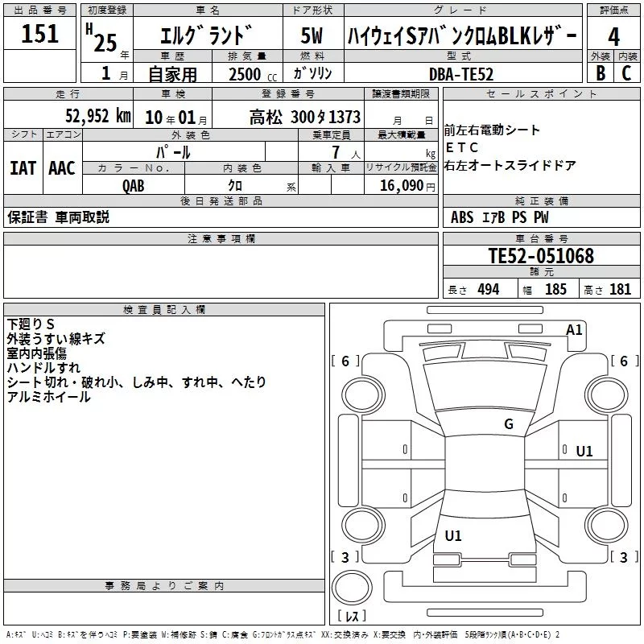The width and height of the screenshot is (644, 644).
Task: Click the exterior grade B
Action: pos(601,73)
